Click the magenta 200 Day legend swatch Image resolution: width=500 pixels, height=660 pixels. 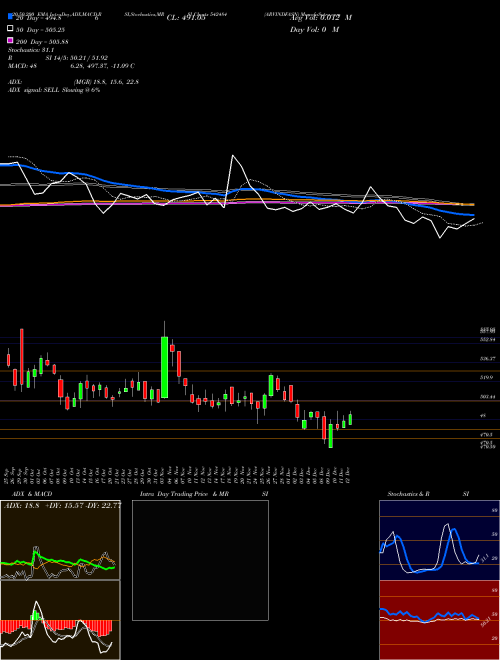point(11,41)
